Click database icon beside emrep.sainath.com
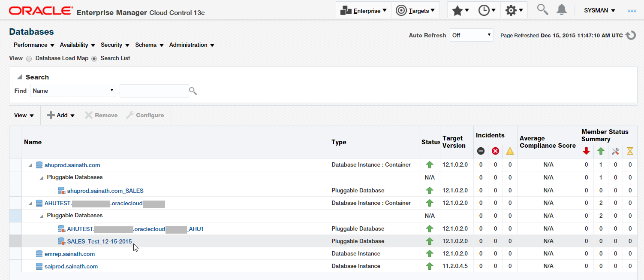 [x=39, y=254]
